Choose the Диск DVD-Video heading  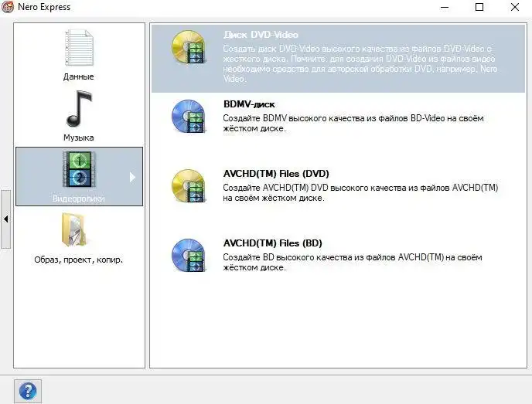click(261, 35)
